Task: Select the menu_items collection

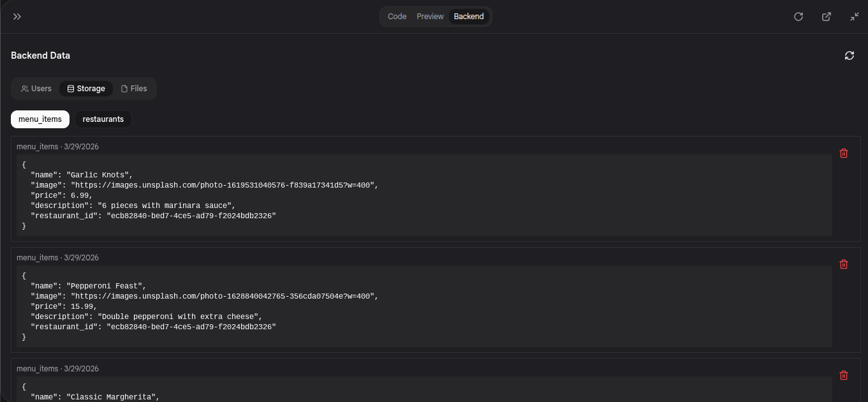Action: [x=40, y=119]
